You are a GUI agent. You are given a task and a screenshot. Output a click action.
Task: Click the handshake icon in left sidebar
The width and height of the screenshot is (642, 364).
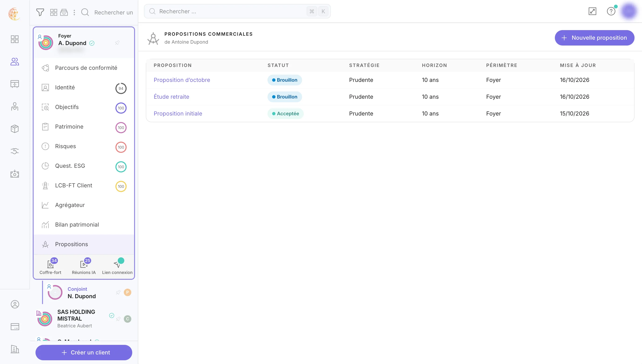click(x=15, y=151)
